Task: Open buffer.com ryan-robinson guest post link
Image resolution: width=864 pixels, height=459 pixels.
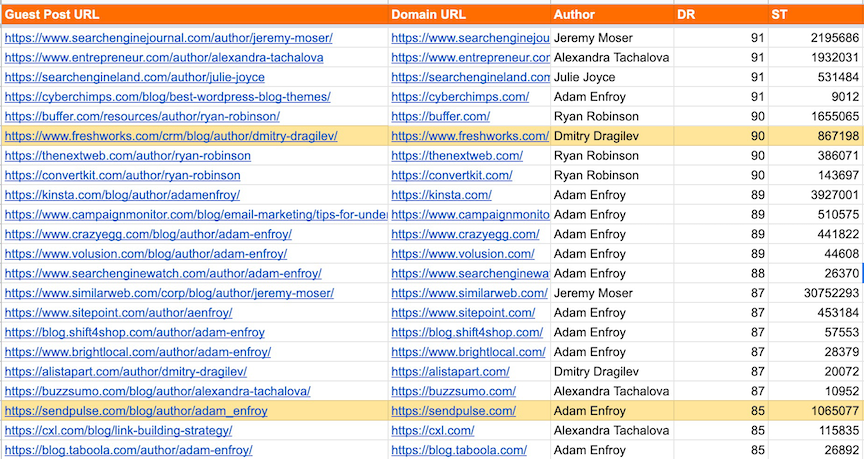Action: point(142,117)
